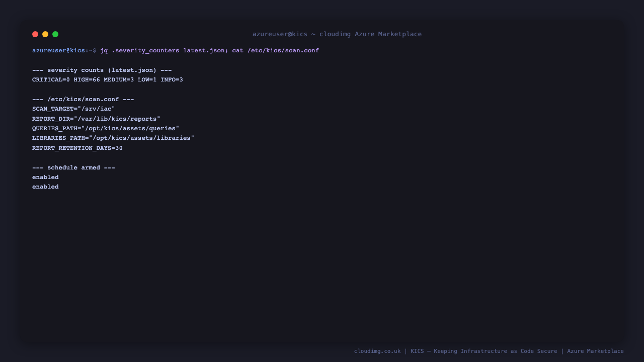Click the yellow minimize window dot
Viewport: 644px width, 362px height.
click(45, 34)
